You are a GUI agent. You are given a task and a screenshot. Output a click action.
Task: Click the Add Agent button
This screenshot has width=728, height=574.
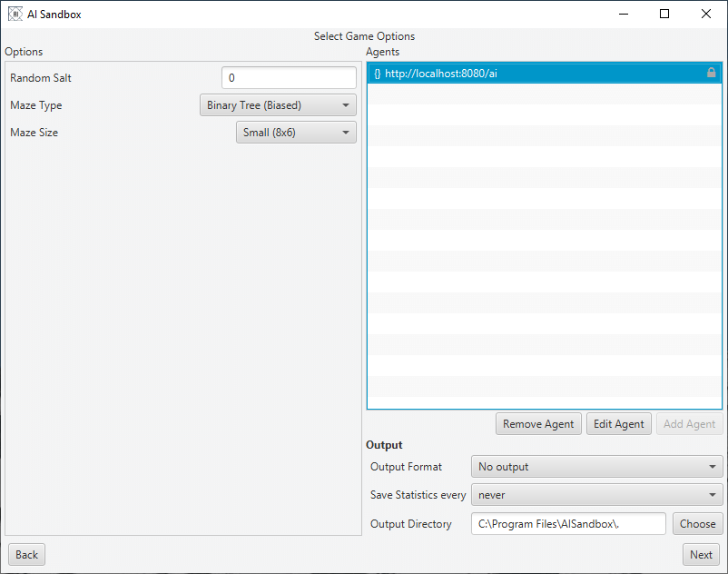point(689,423)
